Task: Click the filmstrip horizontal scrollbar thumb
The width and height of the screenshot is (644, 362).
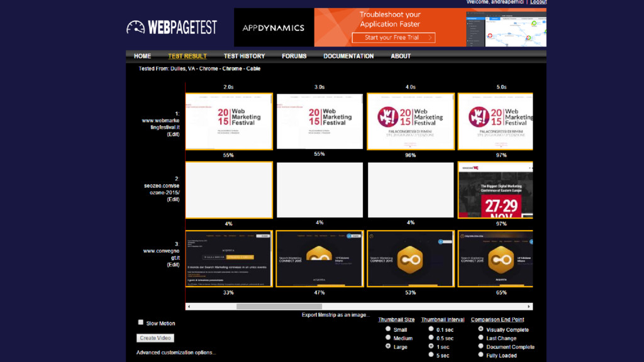Action: (279, 307)
